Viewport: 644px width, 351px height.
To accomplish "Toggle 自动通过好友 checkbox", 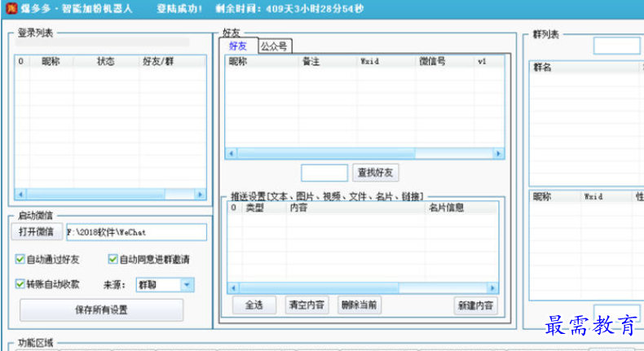I will pyautogui.click(x=20, y=259).
